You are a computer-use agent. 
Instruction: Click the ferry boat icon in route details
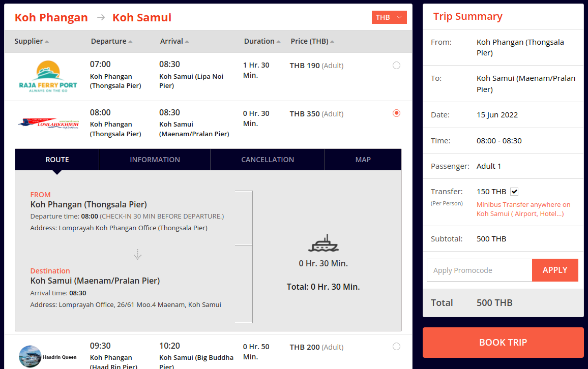[324, 243]
